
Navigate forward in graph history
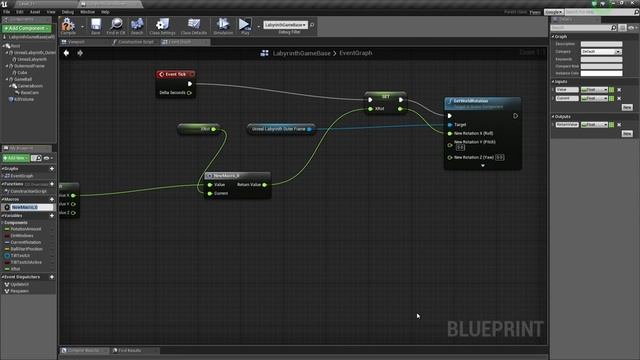pos(80,53)
